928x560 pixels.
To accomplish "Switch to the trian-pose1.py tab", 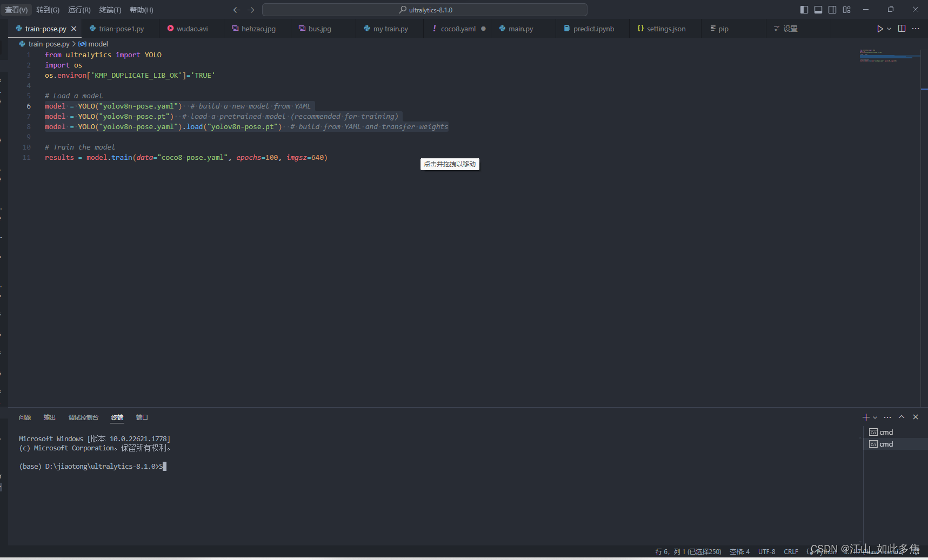I will point(121,29).
